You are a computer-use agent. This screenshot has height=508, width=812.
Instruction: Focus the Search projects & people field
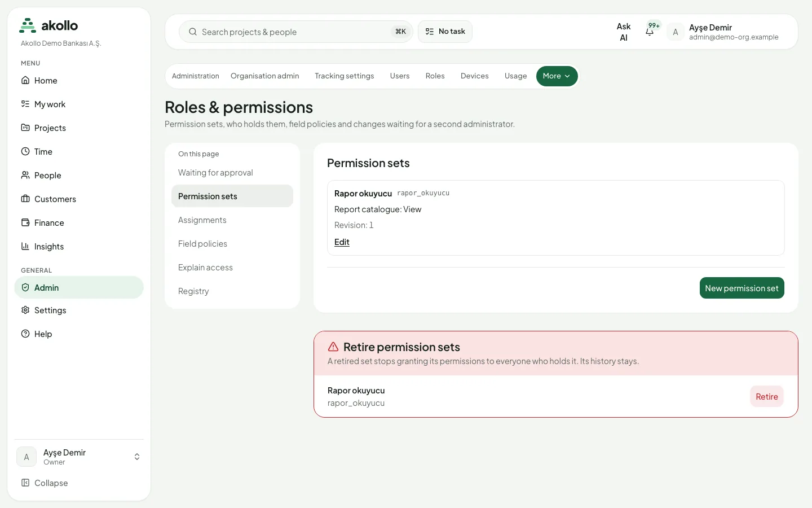[296, 32]
